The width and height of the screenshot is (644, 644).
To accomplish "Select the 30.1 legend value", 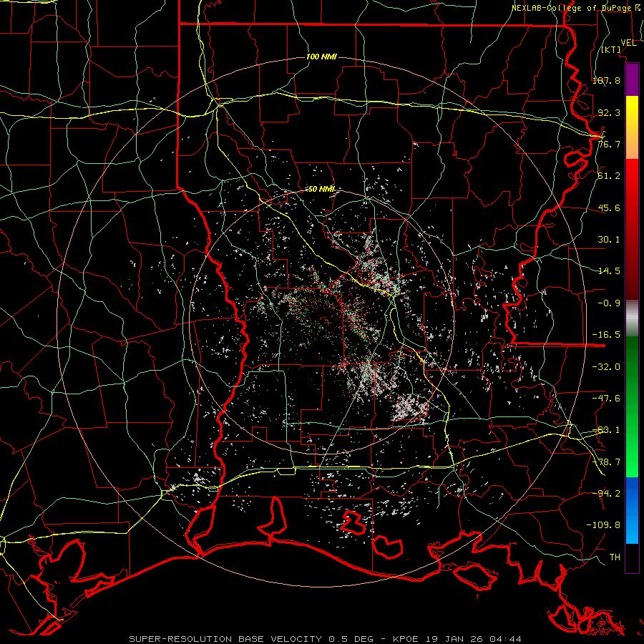I will tap(609, 240).
